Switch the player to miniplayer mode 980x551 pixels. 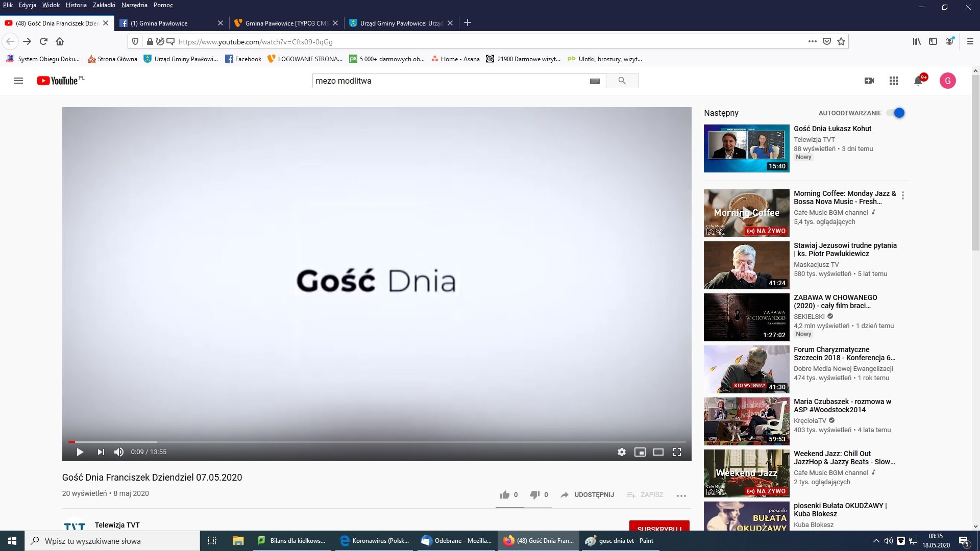click(640, 452)
